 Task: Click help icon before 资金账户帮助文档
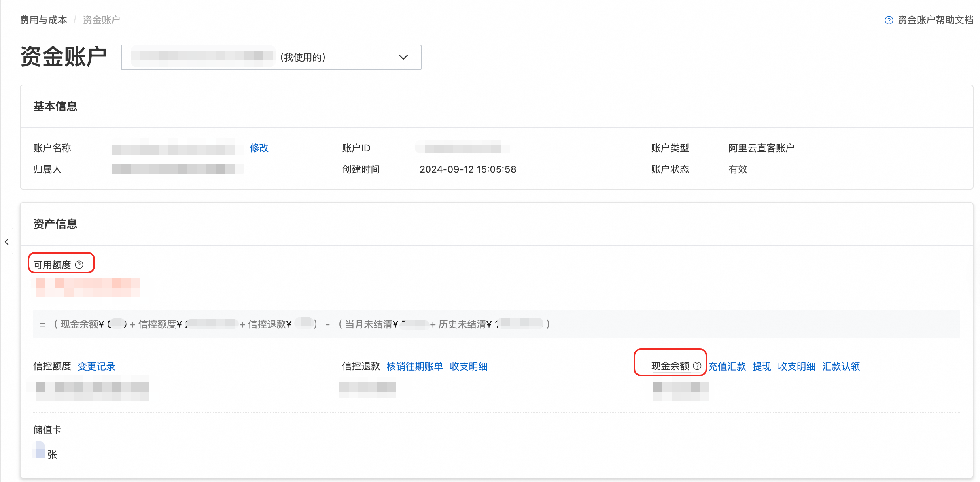[889, 20]
